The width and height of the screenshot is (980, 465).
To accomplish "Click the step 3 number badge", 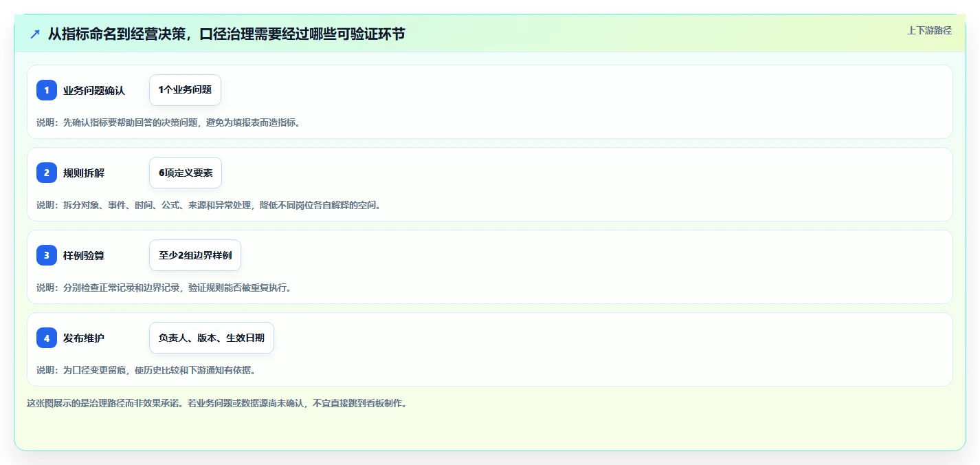I will [x=47, y=255].
